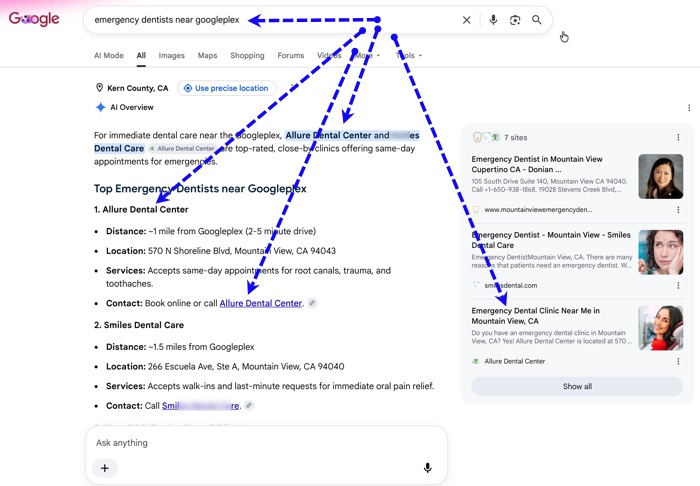
Task: Click the Show all sites button
Action: [x=577, y=386]
